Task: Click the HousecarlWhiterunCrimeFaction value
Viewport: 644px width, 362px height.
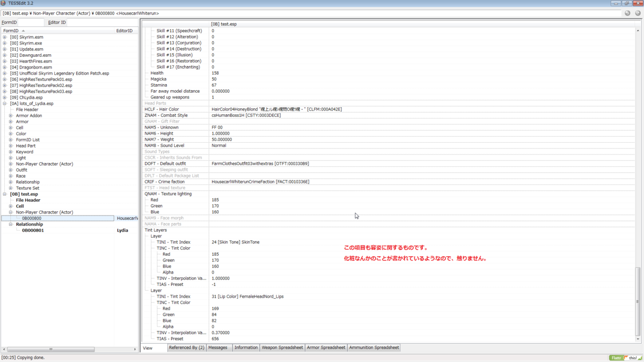Action: tap(259, 182)
